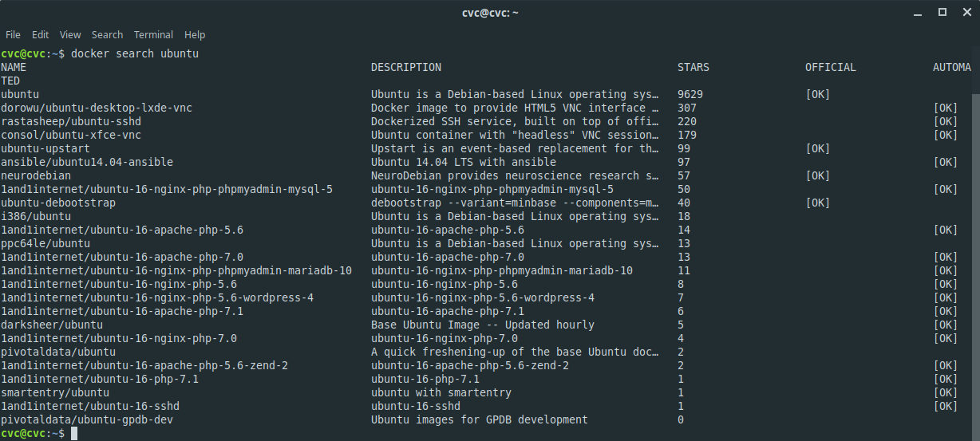
Task: Select image name 1and1internet/ubuntu-16-apache-php-7.1
Action: tap(122, 311)
